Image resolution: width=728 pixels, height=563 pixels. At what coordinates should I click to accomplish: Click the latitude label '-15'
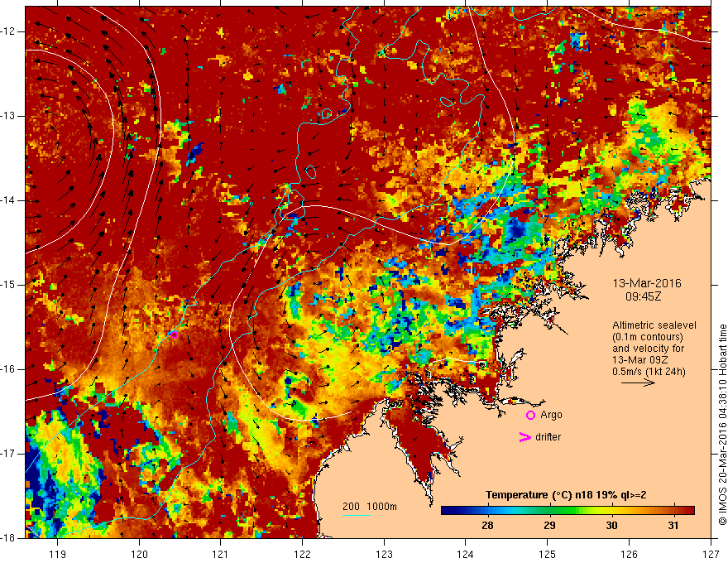[x=9, y=285]
